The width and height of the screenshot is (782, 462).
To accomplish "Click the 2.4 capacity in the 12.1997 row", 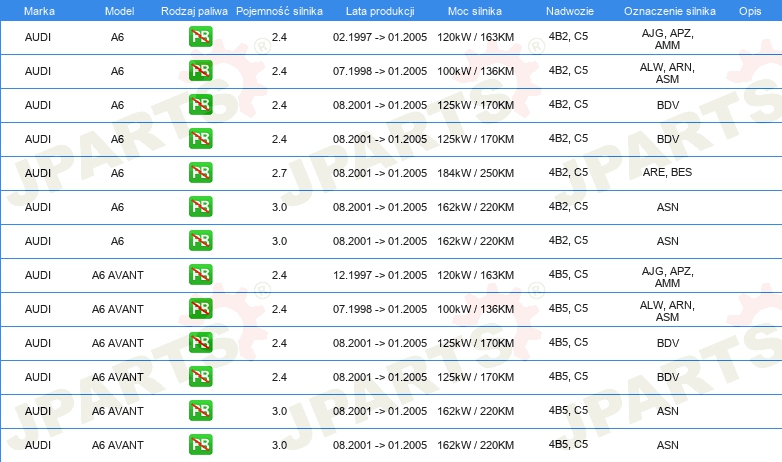I will (x=279, y=275).
